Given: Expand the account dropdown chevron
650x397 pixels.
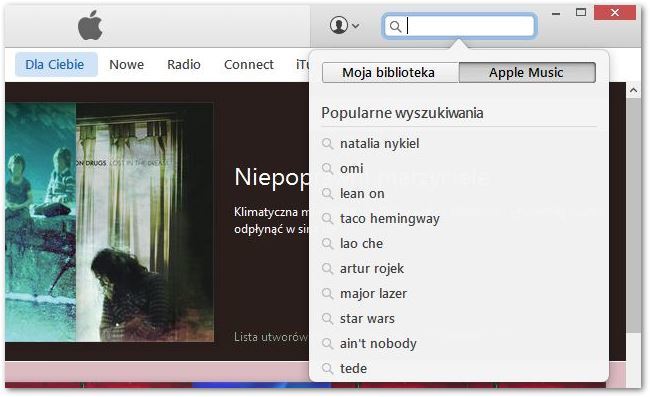Looking at the screenshot, I should point(355,26).
